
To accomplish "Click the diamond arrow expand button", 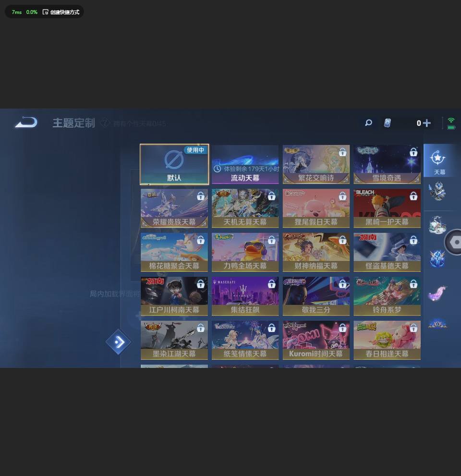I will pos(118,342).
